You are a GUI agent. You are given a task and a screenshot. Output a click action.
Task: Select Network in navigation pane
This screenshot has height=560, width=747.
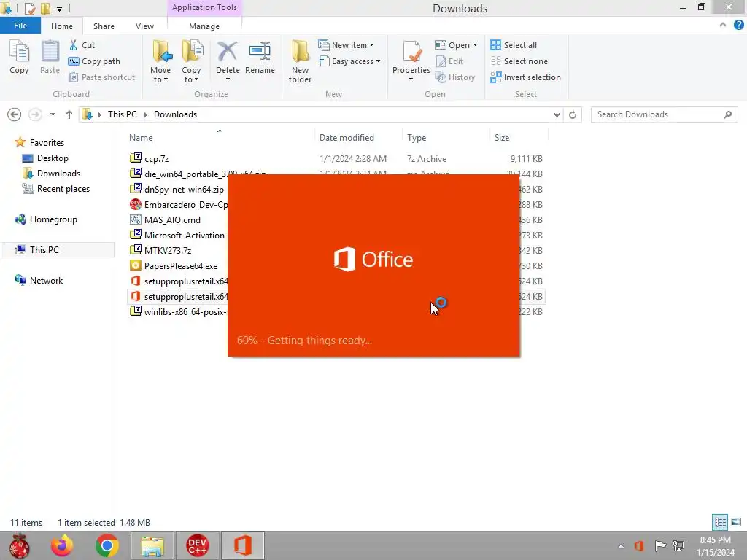pos(46,281)
